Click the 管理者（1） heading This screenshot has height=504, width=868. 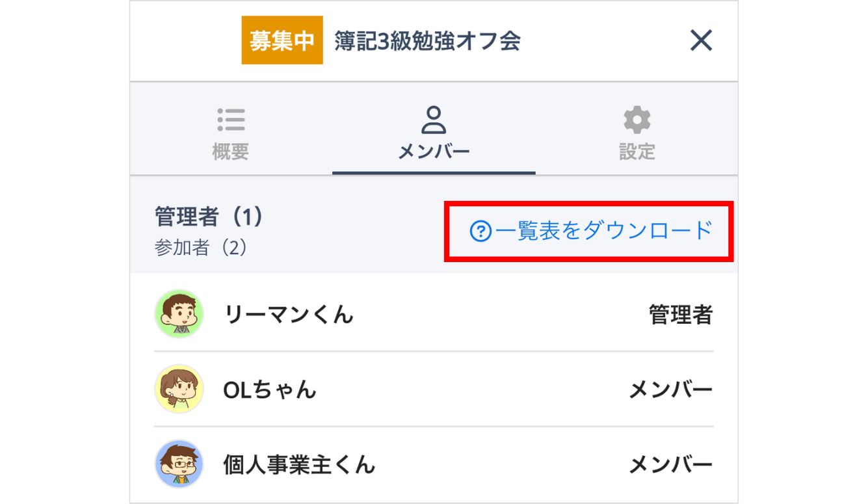pos(209,217)
